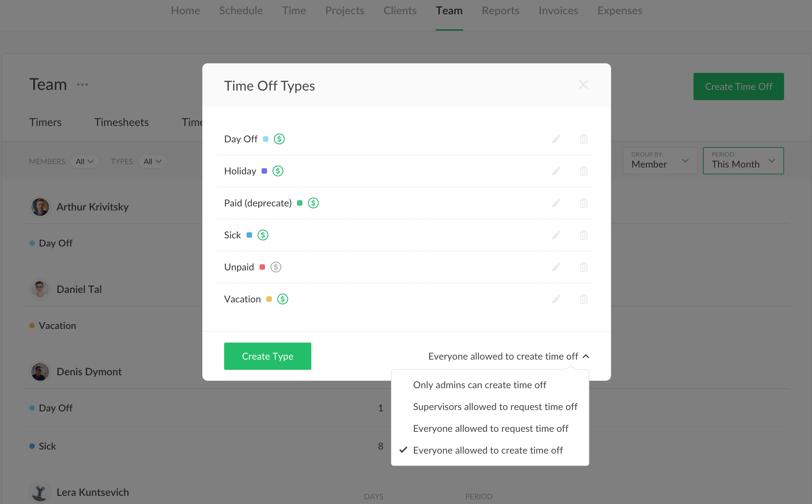Edit the Vacation time off type
The width and height of the screenshot is (812, 504).
[556, 299]
